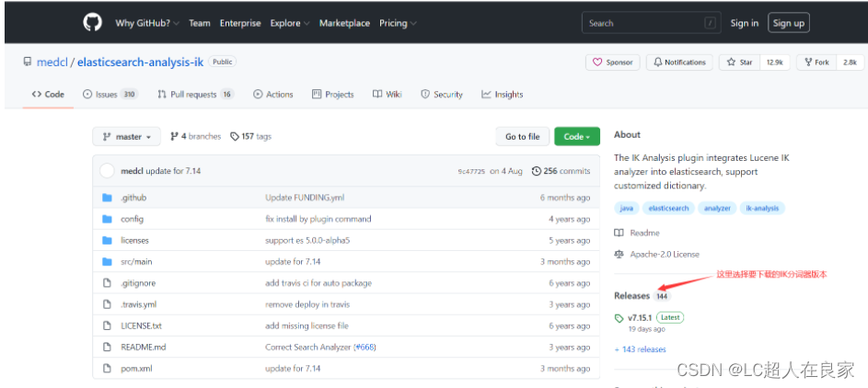View the 256 commits history
The width and height of the screenshot is (868, 388).
click(561, 171)
